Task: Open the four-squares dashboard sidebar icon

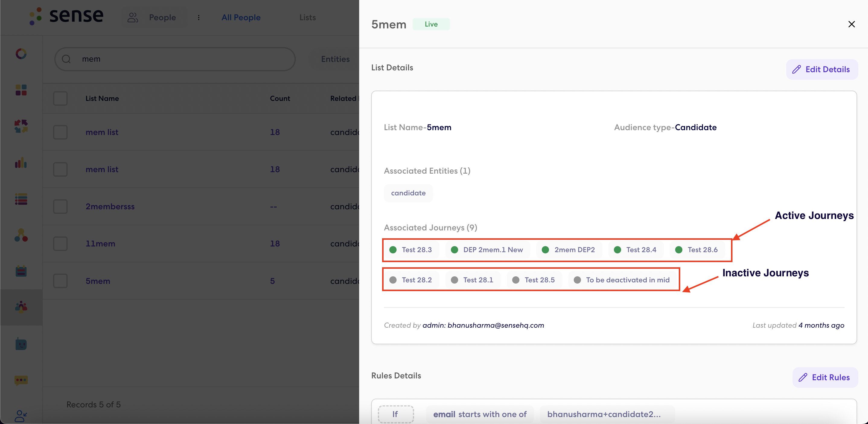Action: pos(21,90)
